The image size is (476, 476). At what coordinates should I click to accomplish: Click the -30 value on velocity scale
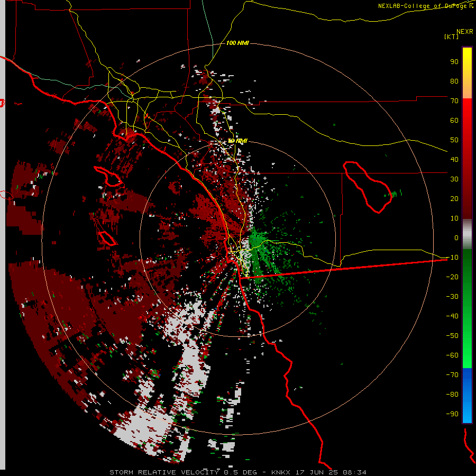coord(452,296)
